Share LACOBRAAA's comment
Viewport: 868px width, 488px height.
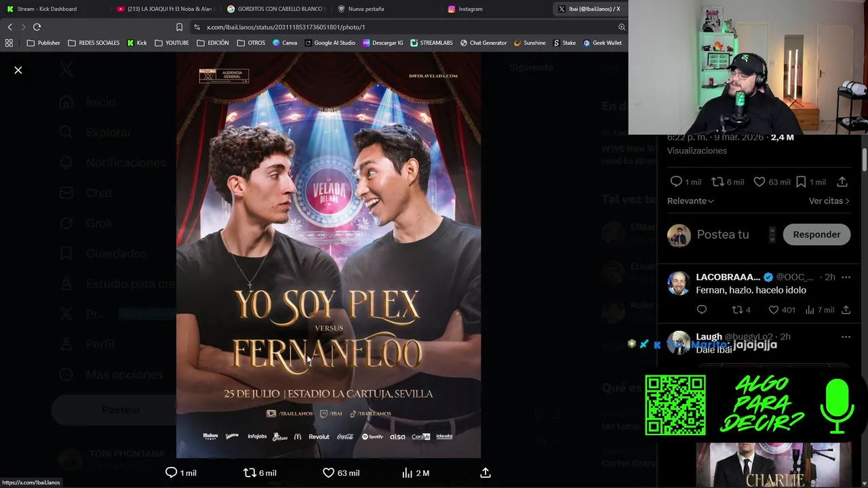(x=846, y=310)
